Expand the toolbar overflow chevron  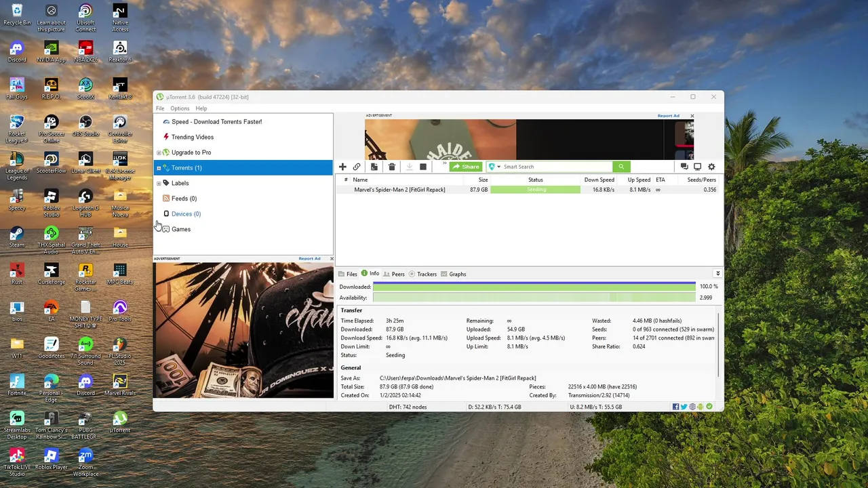445,164
